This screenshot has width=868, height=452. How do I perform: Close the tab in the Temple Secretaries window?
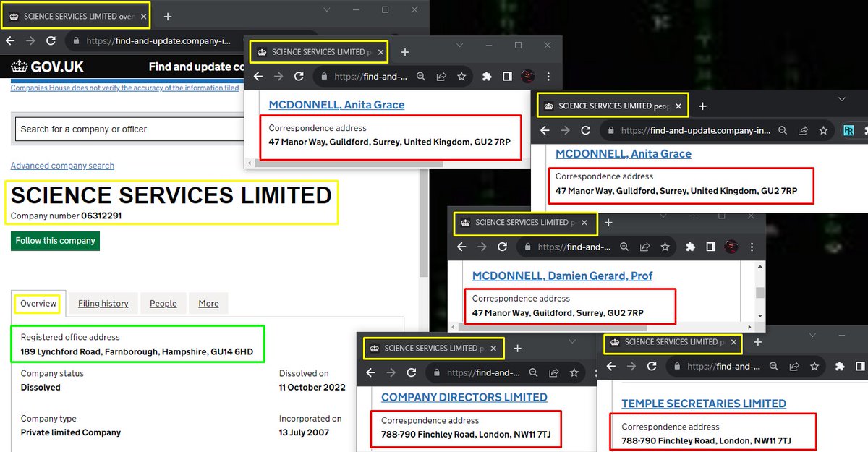pyautogui.click(x=733, y=341)
